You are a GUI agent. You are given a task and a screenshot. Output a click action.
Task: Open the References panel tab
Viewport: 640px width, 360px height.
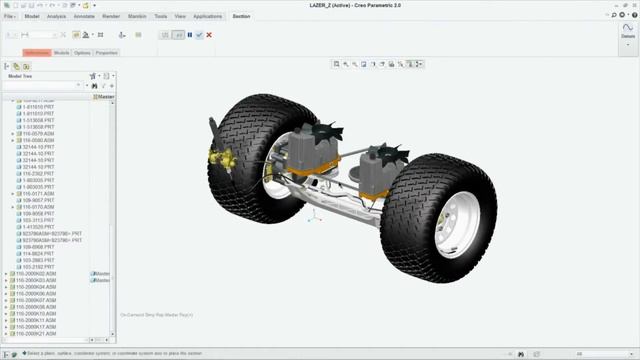click(x=37, y=53)
